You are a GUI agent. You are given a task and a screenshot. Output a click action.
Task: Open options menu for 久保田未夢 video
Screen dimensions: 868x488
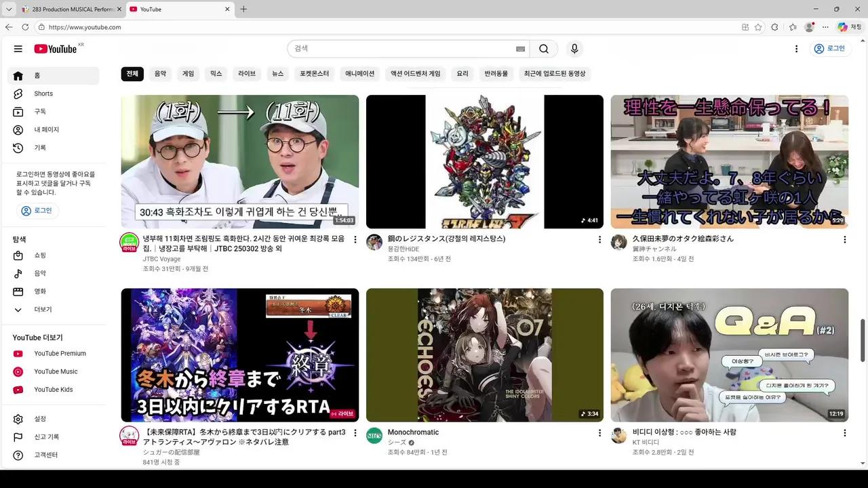[845, 239]
